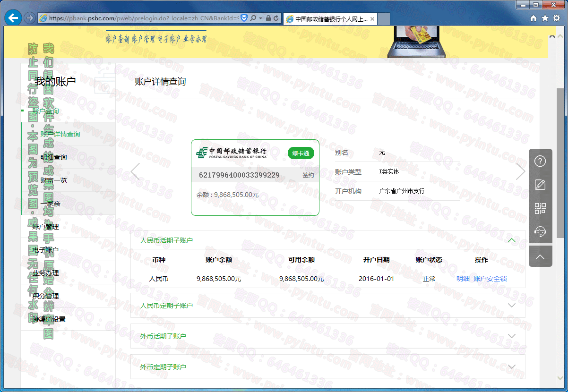The height and width of the screenshot is (392, 568).
Task: Click card number 6217996400033399229
Action: click(x=239, y=175)
